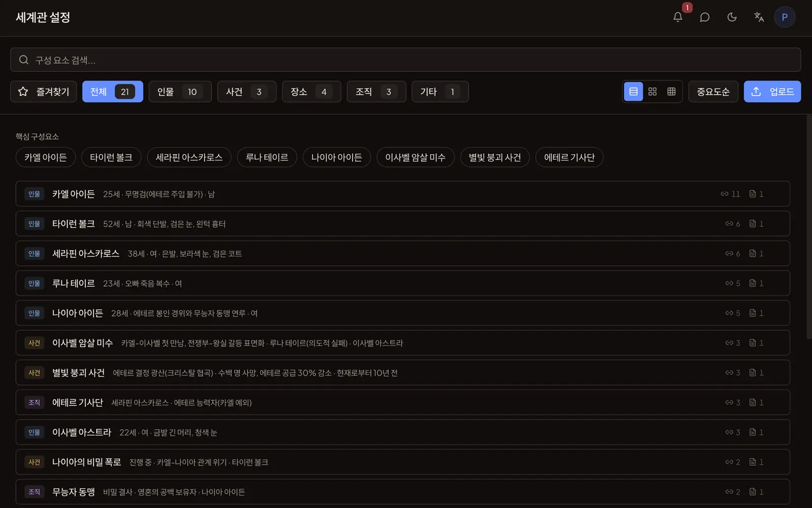Switch to table view
Image resolution: width=812 pixels, height=508 pixels.
pos(671,92)
